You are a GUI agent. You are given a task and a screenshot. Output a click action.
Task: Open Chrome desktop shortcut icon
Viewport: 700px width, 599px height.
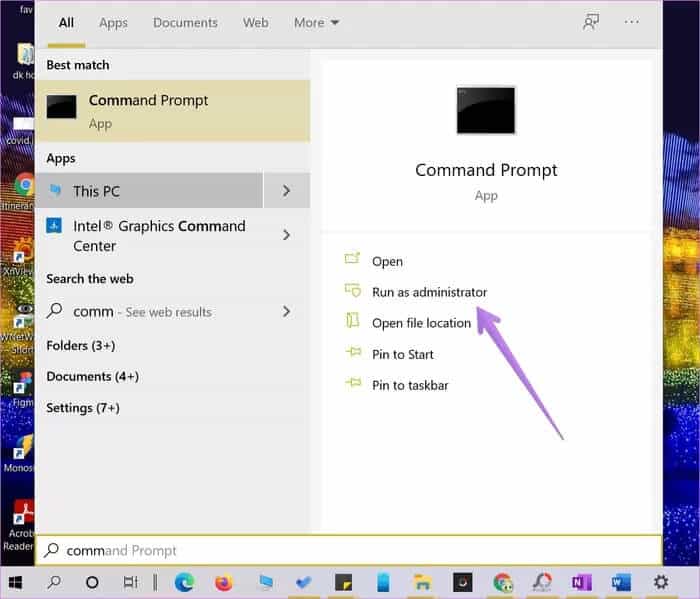[x=23, y=184]
